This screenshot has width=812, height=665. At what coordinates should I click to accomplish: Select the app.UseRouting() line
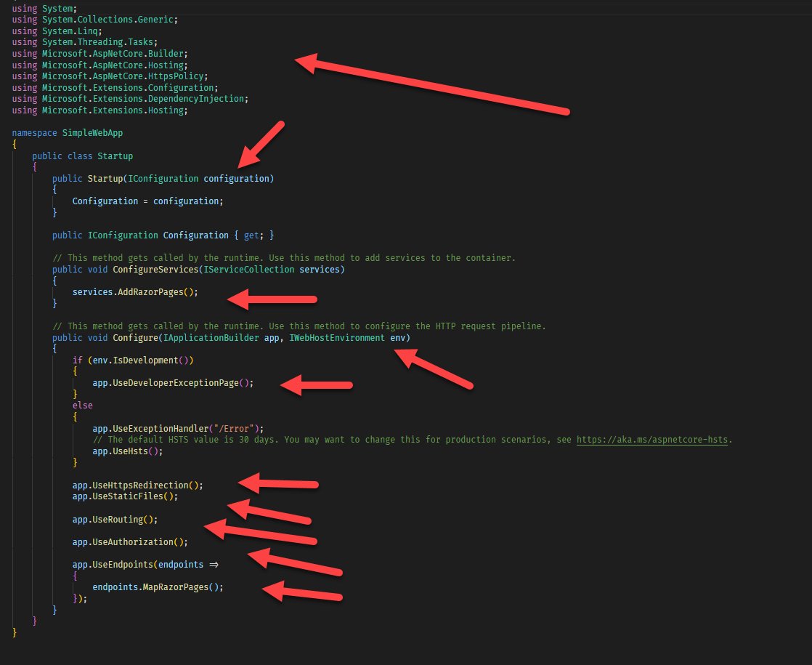pos(114,520)
